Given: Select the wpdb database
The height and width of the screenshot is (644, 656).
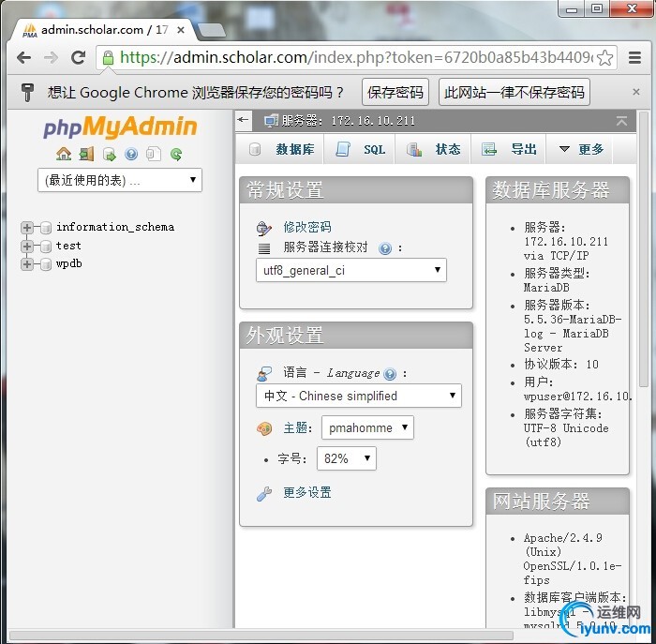Looking at the screenshot, I should [x=69, y=264].
